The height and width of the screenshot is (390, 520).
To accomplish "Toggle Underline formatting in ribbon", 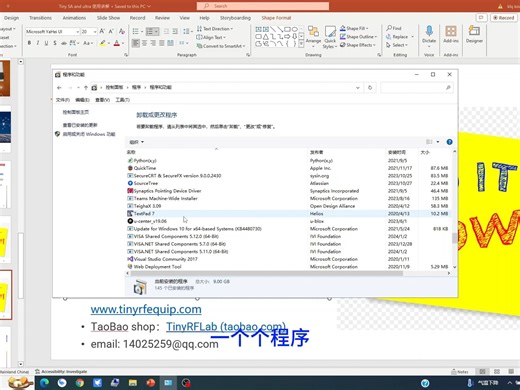I will click(46, 43).
